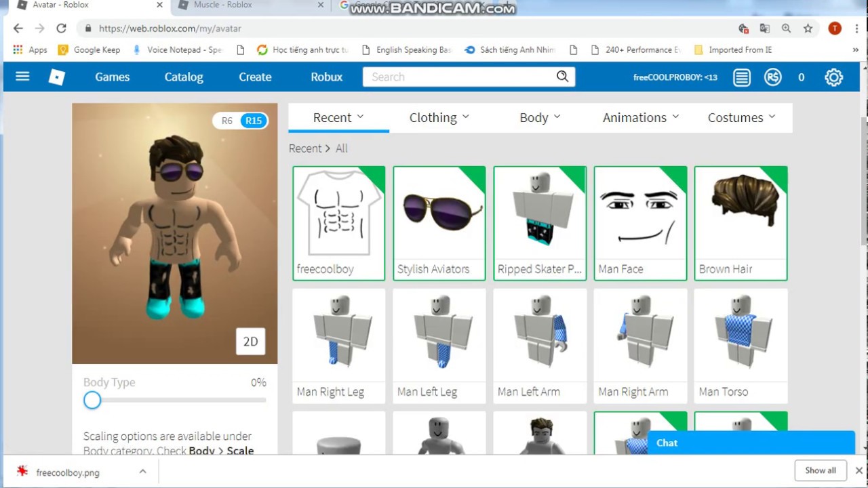This screenshot has width=868, height=488.
Task: Expand the Clothing dropdown tab
Action: 439,117
